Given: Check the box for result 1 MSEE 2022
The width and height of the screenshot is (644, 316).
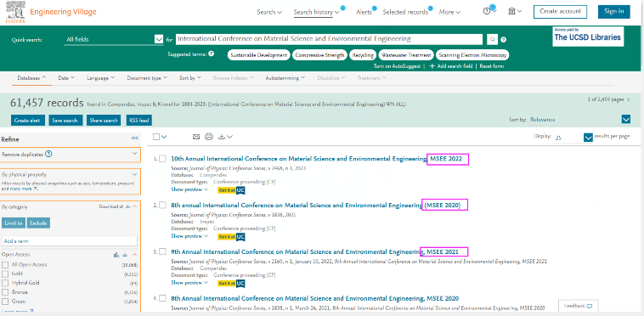Looking at the screenshot, I should tap(162, 158).
